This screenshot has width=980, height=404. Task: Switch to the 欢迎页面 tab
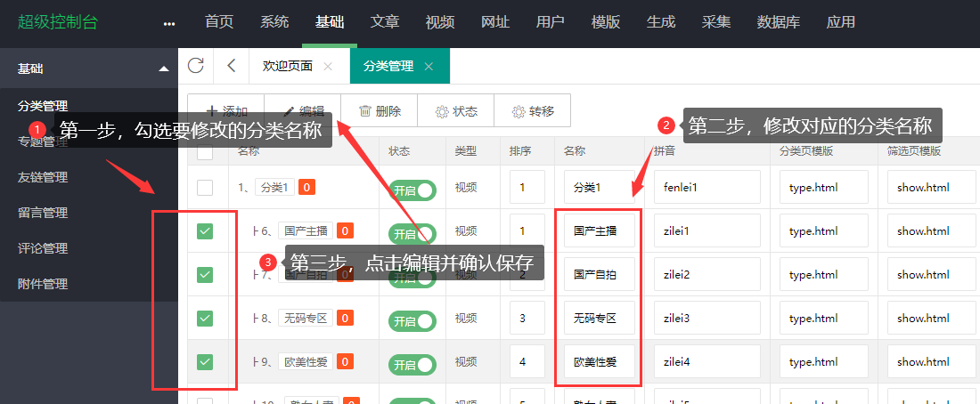(288, 66)
